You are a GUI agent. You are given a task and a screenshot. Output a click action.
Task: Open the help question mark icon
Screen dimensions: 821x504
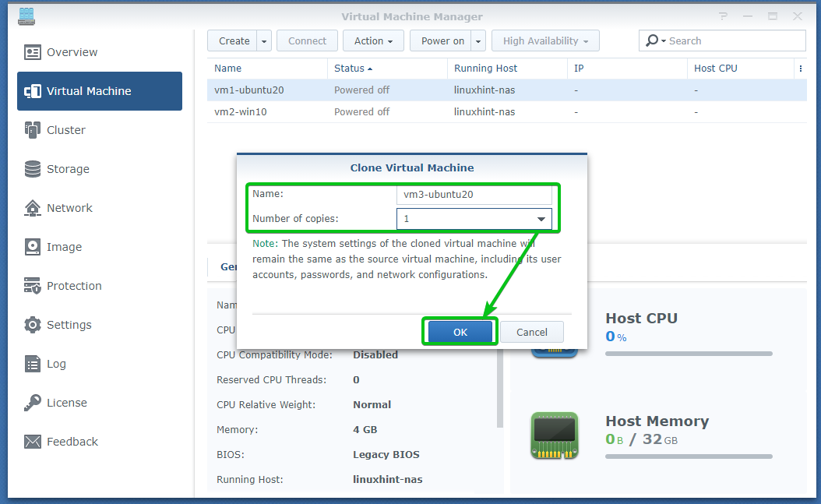pyautogui.click(x=723, y=16)
